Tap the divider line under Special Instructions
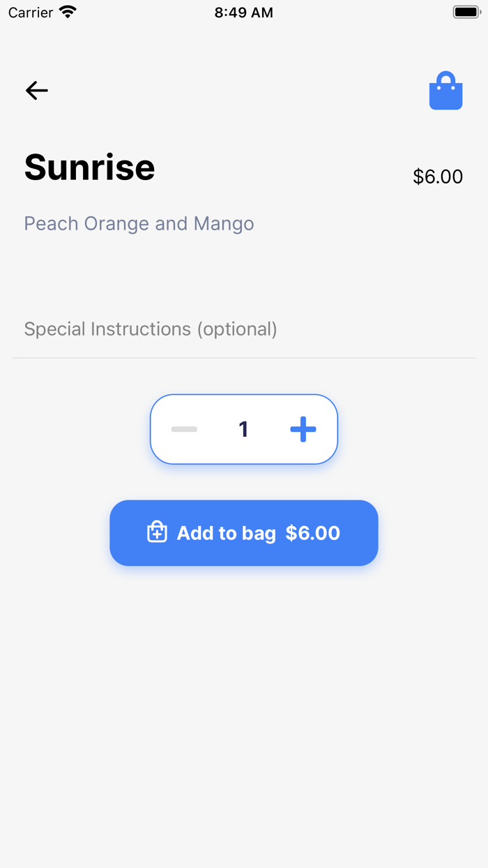 [244, 358]
